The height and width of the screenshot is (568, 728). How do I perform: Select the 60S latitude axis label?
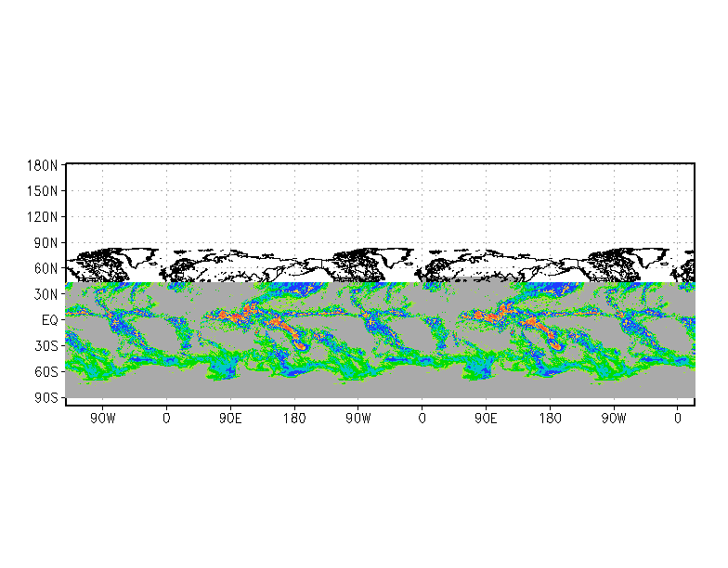[x=45, y=372]
